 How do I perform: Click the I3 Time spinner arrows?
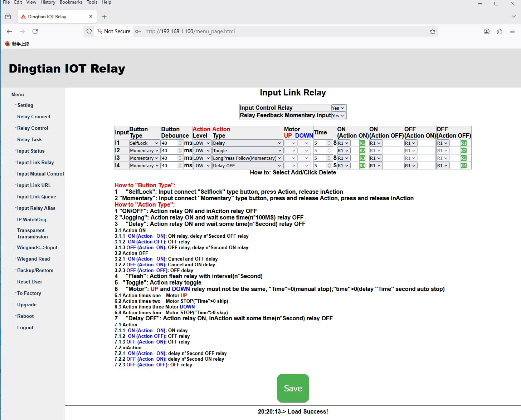329,158
